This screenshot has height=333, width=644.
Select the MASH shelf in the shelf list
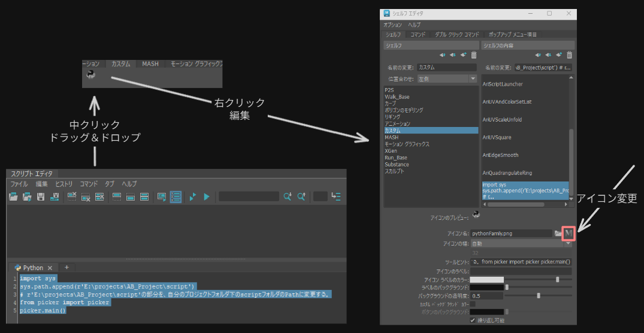[x=391, y=137]
